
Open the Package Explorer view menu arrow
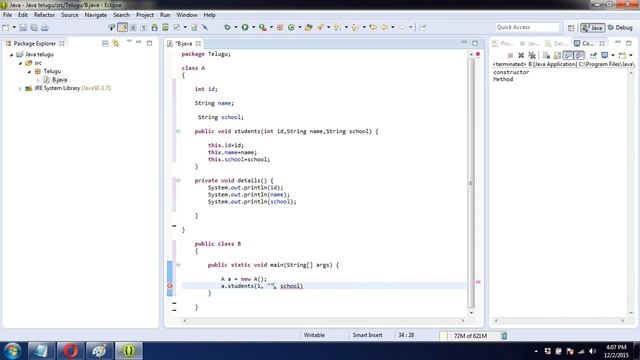coord(129,42)
